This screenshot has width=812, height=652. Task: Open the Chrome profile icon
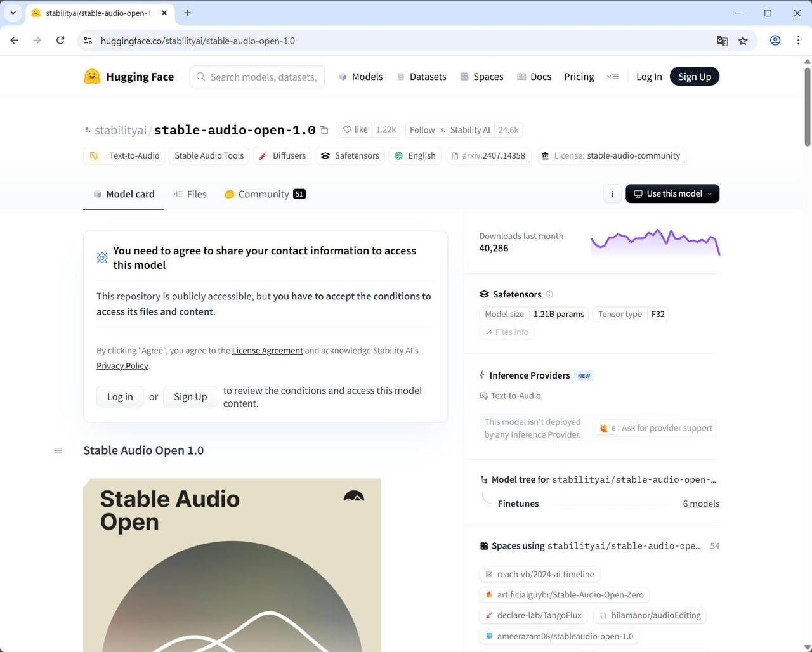click(775, 41)
